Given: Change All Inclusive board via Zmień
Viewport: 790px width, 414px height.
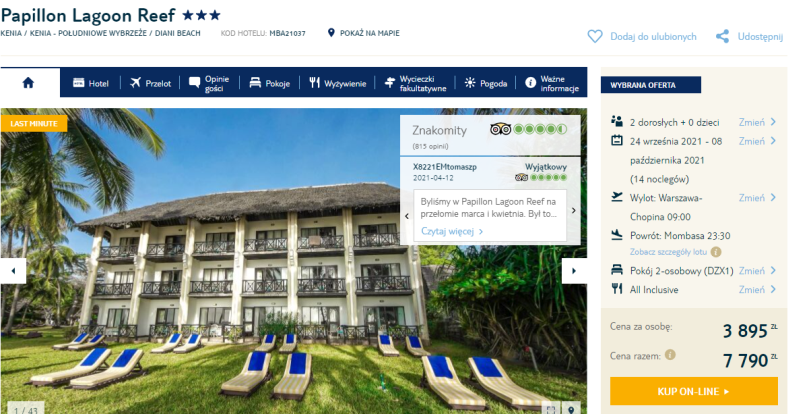Looking at the screenshot, I should (x=757, y=290).
